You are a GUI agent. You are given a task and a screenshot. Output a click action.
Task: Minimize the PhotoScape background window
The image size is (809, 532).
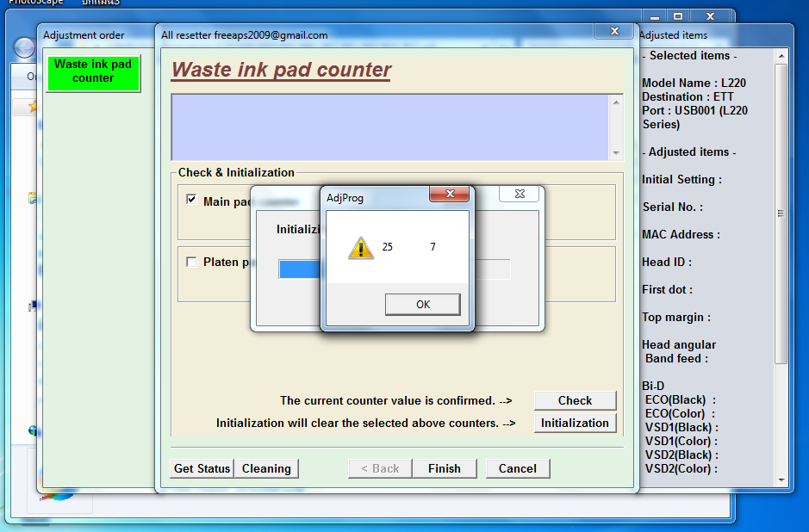coord(655,16)
